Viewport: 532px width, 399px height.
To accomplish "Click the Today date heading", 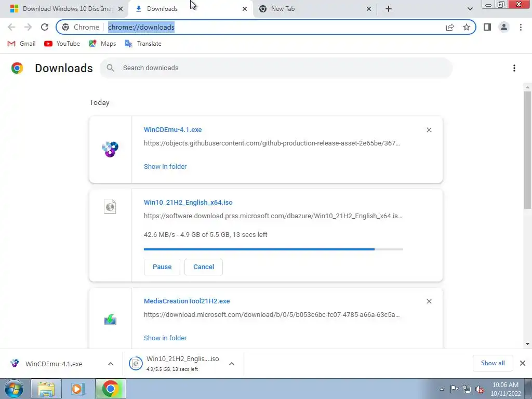I will point(99,102).
